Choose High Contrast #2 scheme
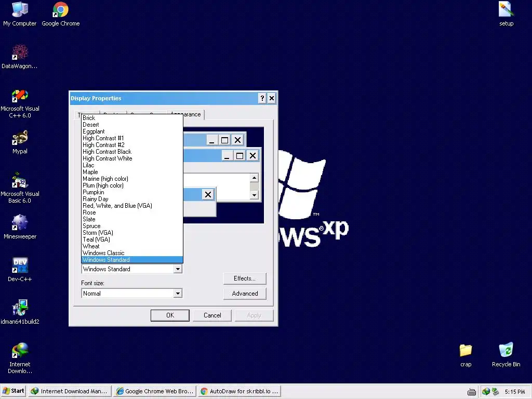532x399 pixels. point(132,145)
